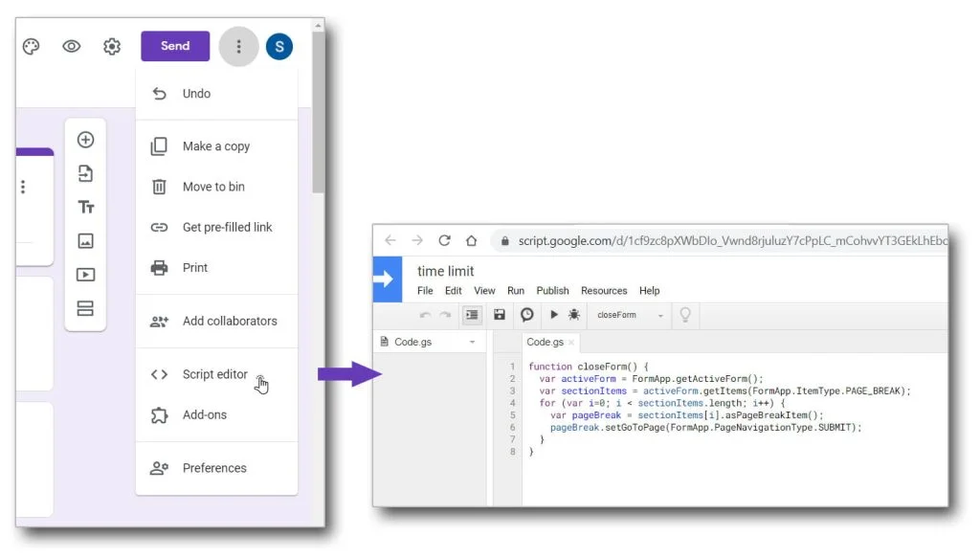This screenshot has height=558, width=980.
Task: Switch to the Code.gs editor tab
Action: (545, 342)
